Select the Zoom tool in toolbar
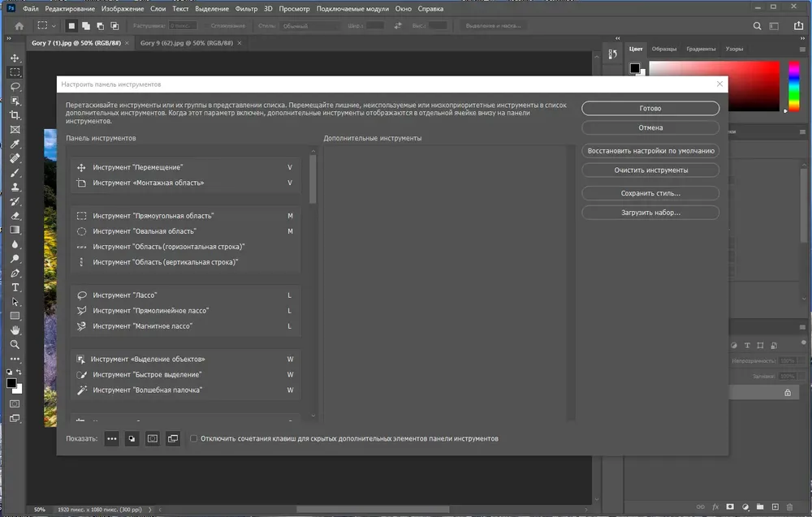This screenshot has height=517, width=812. tap(15, 345)
